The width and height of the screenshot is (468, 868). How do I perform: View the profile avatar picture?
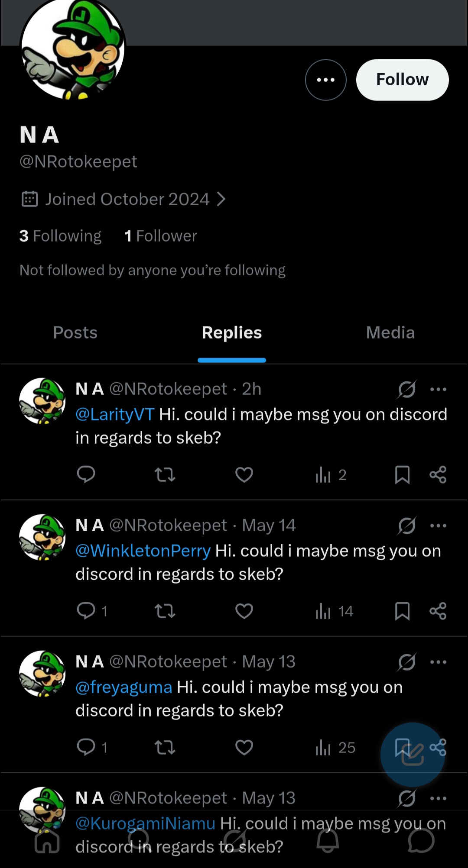click(73, 48)
